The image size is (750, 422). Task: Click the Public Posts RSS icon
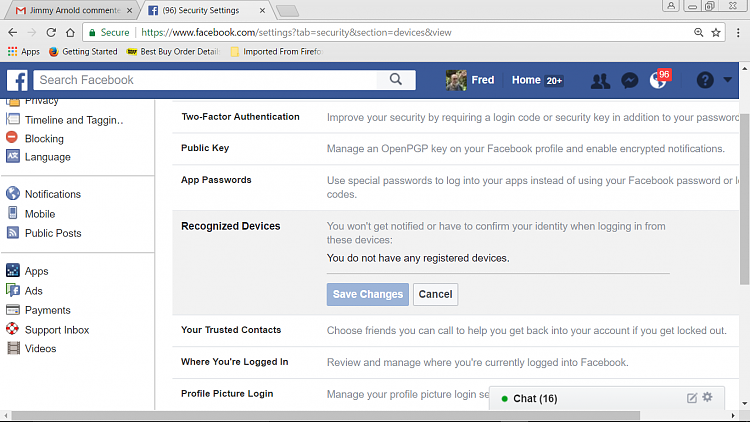(x=13, y=233)
